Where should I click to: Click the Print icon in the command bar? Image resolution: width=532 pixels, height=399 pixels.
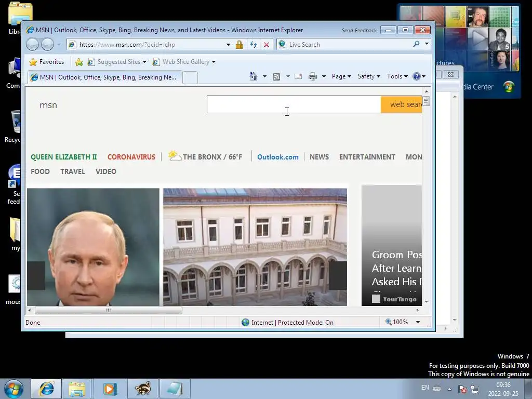[x=312, y=76]
